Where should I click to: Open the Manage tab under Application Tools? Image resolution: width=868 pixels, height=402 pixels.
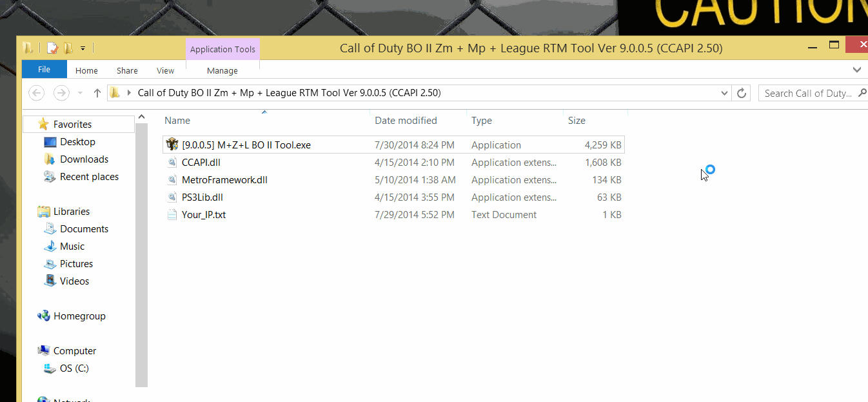pyautogui.click(x=222, y=70)
